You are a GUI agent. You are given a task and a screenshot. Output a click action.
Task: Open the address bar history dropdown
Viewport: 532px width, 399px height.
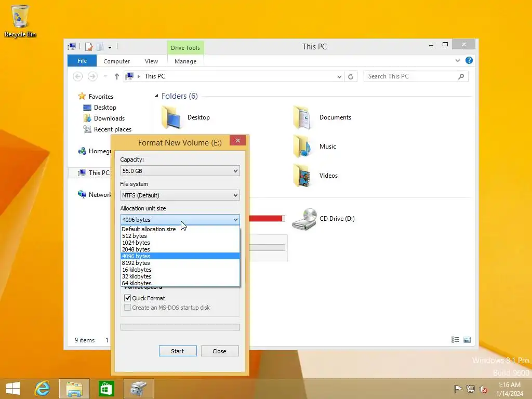[x=339, y=76]
